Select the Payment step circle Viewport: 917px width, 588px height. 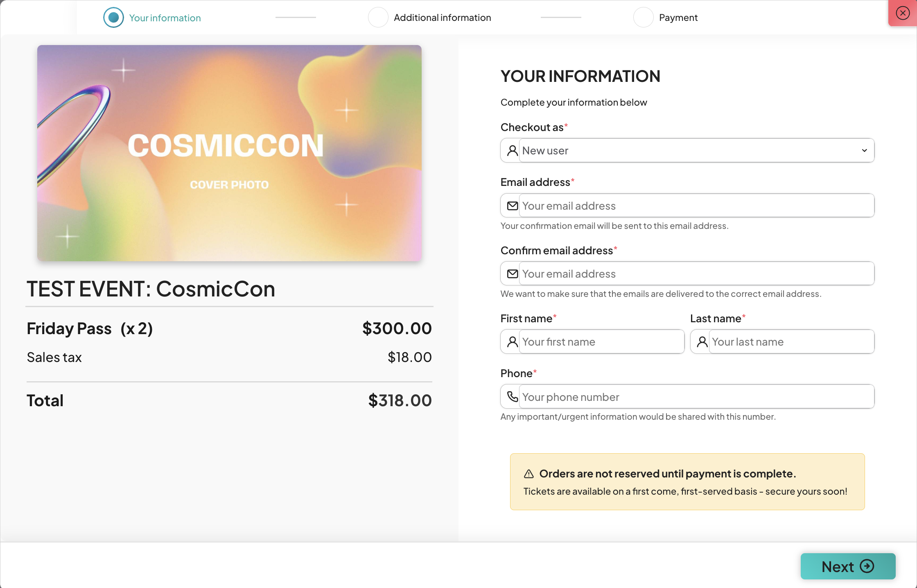(x=643, y=18)
